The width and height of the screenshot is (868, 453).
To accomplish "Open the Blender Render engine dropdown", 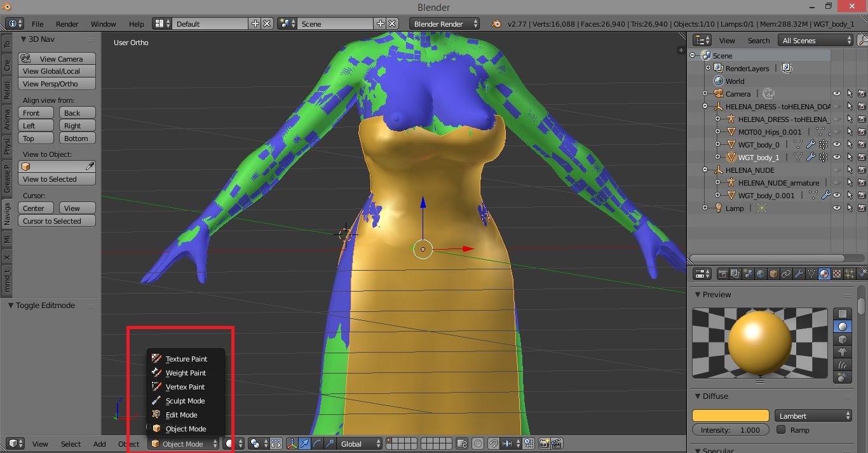I will coord(445,24).
